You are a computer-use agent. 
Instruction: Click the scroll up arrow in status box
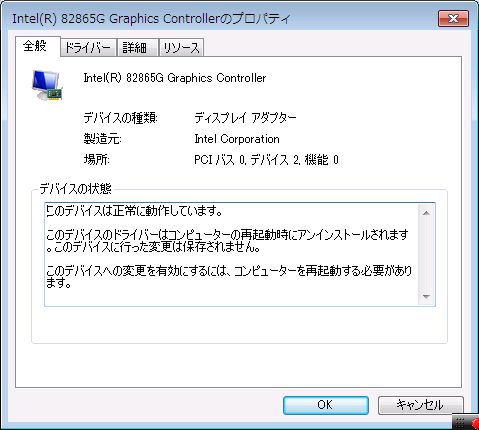click(x=426, y=213)
